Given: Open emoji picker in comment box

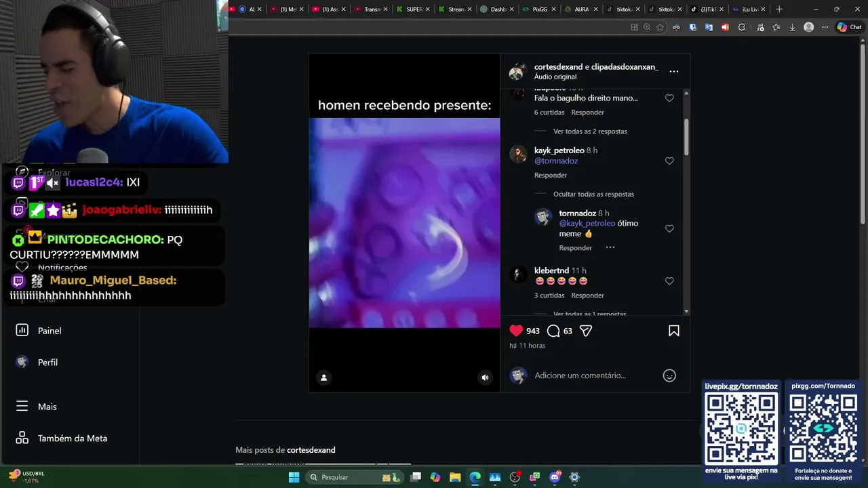Looking at the screenshot, I should tap(669, 375).
